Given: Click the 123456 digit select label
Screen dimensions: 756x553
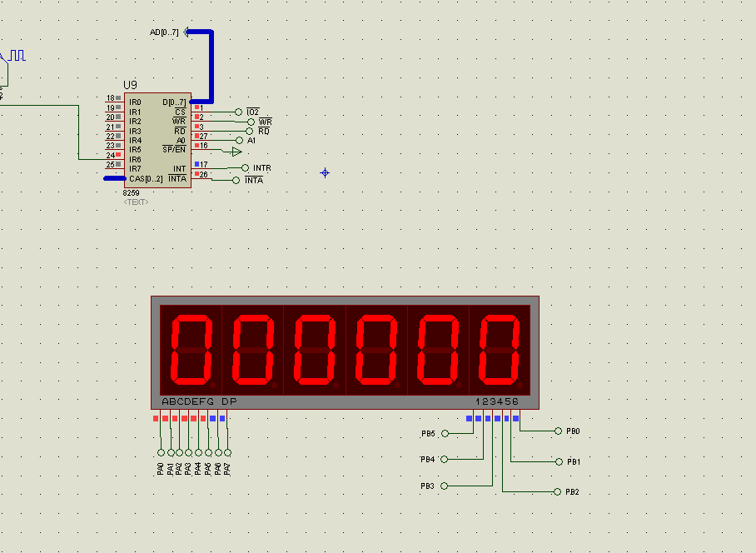Looking at the screenshot, I should (497, 401).
